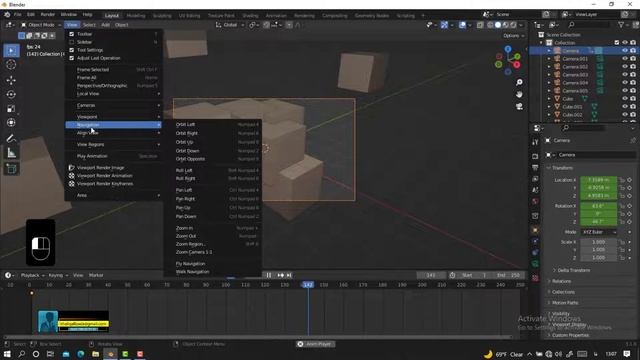Open Global transform orientation dropdown
The width and height of the screenshot is (640, 360).
(230, 25)
